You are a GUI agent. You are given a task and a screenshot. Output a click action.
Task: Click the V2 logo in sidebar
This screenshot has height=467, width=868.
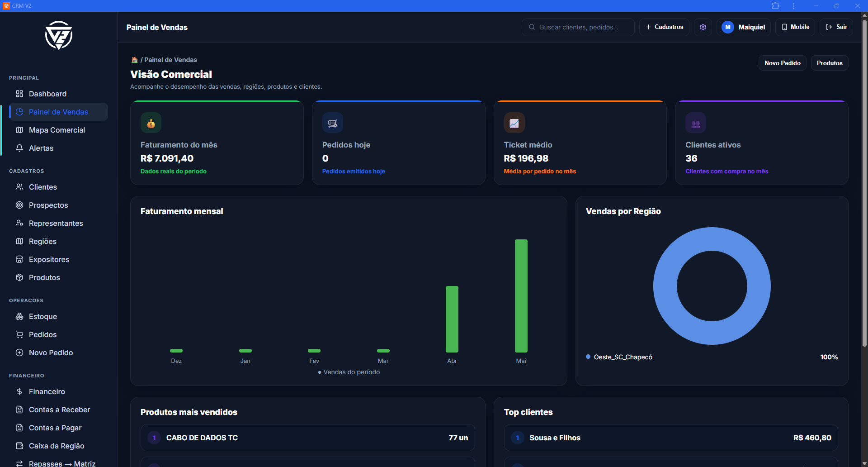pyautogui.click(x=59, y=35)
